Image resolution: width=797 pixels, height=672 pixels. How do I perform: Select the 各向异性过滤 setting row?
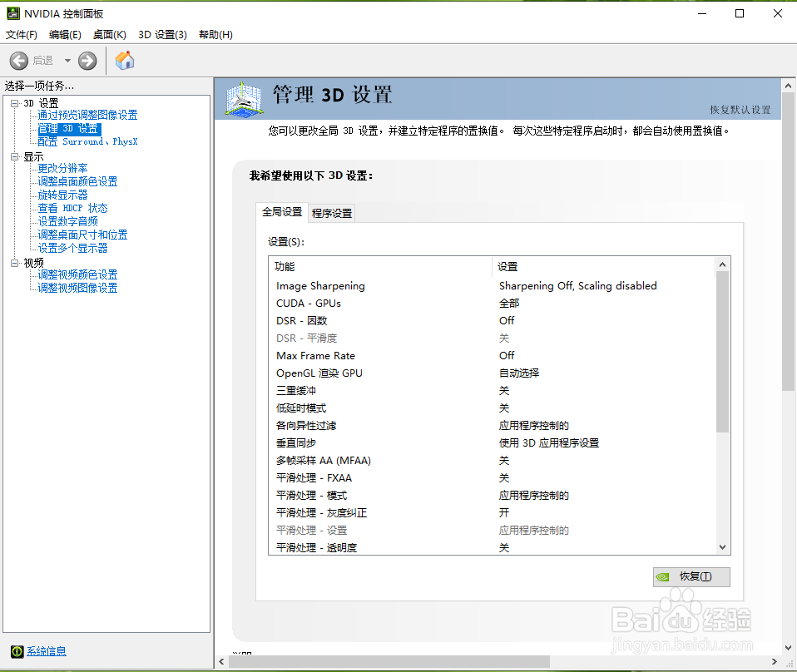(x=492, y=426)
